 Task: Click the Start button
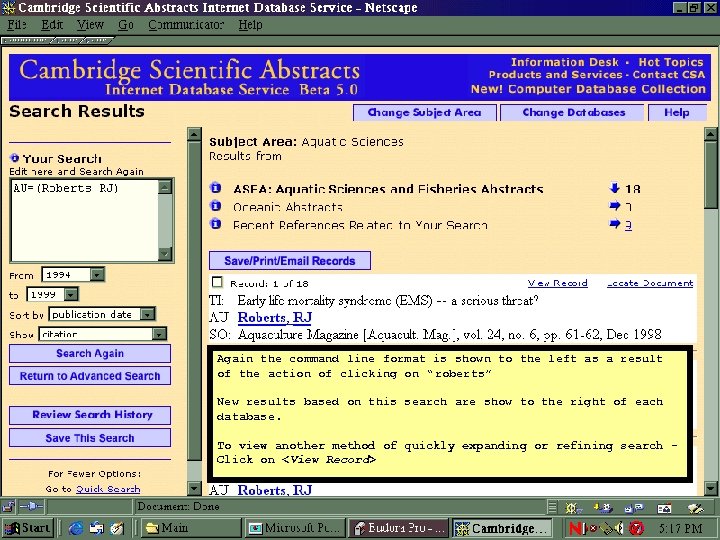coord(28,528)
